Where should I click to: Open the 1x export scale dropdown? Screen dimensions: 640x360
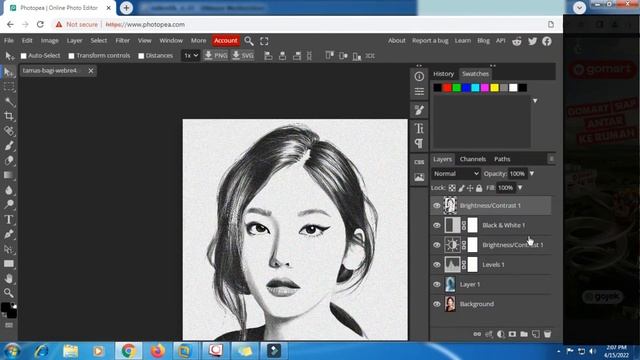pyautogui.click(x=191, y=56)
